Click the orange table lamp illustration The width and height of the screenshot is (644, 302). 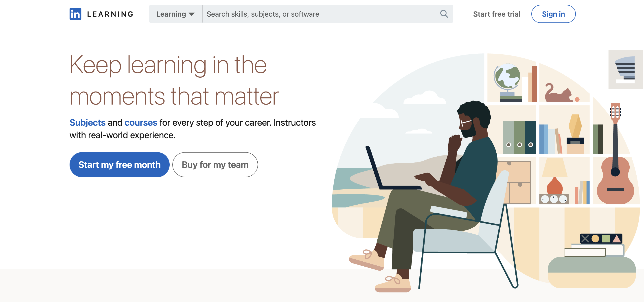point(554,177)
